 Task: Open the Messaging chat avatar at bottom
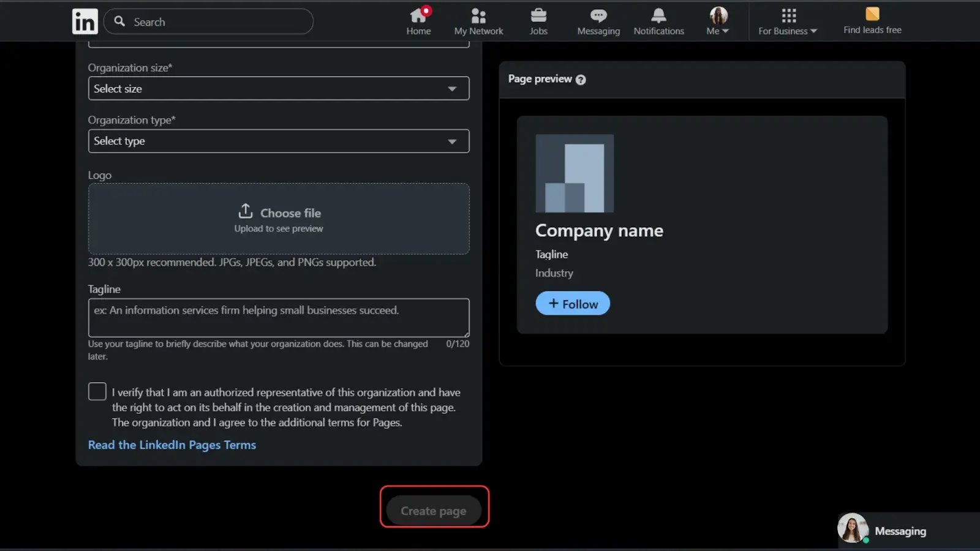(853, 529)
